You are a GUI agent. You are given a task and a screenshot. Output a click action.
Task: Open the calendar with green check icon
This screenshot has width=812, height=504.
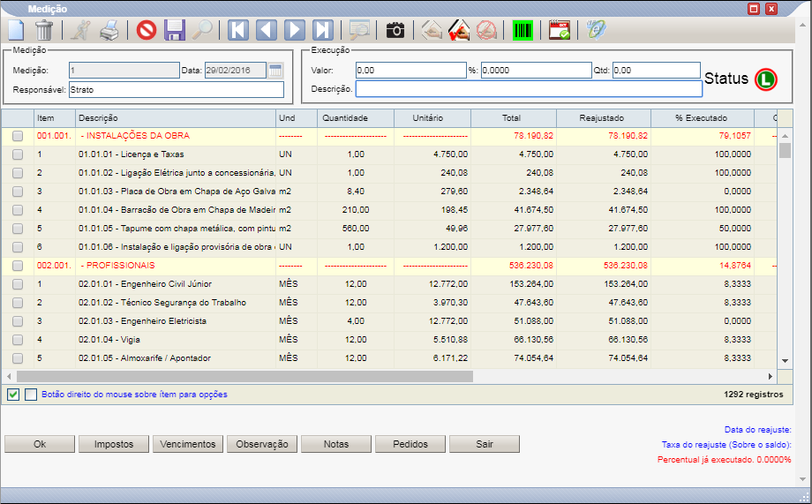pyautogui.click(x=560, y=30)
